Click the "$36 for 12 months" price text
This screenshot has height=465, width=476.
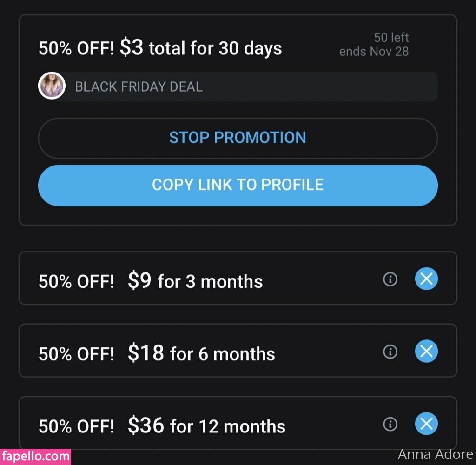[206, 425]
